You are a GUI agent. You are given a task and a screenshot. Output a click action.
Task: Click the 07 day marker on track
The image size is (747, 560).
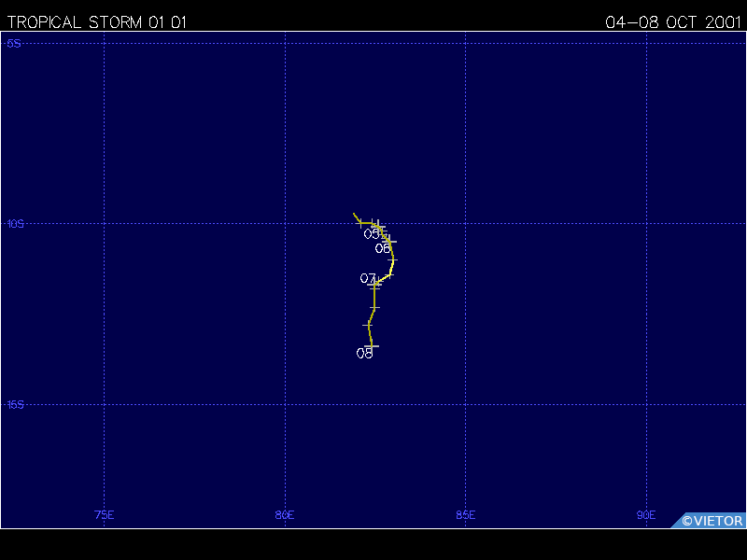(x=368, y=278)
